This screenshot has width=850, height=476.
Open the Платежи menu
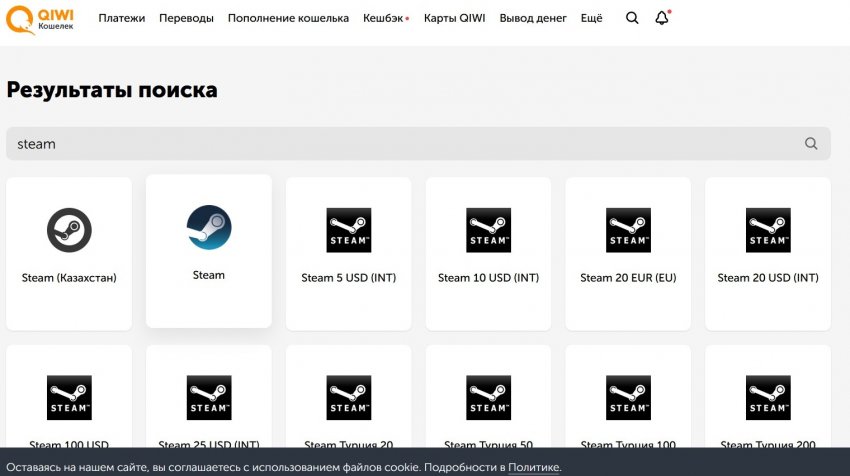tap(121, 18)
